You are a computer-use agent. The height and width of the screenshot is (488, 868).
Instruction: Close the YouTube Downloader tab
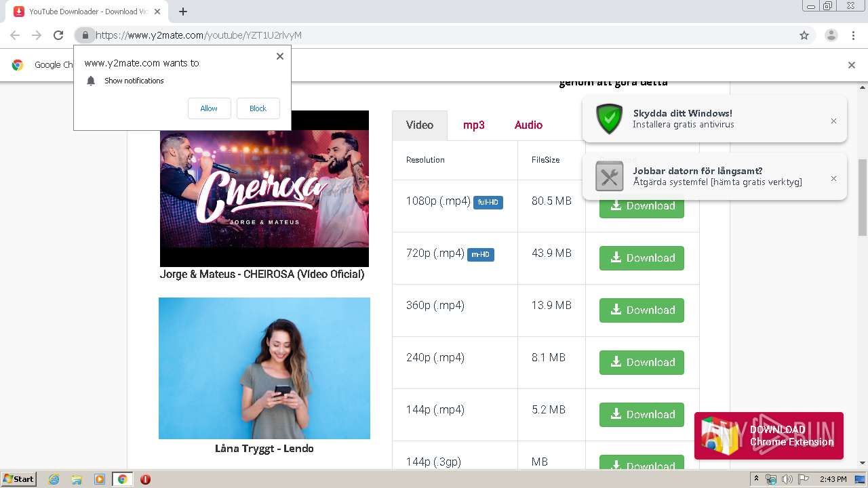click(157, 12)
